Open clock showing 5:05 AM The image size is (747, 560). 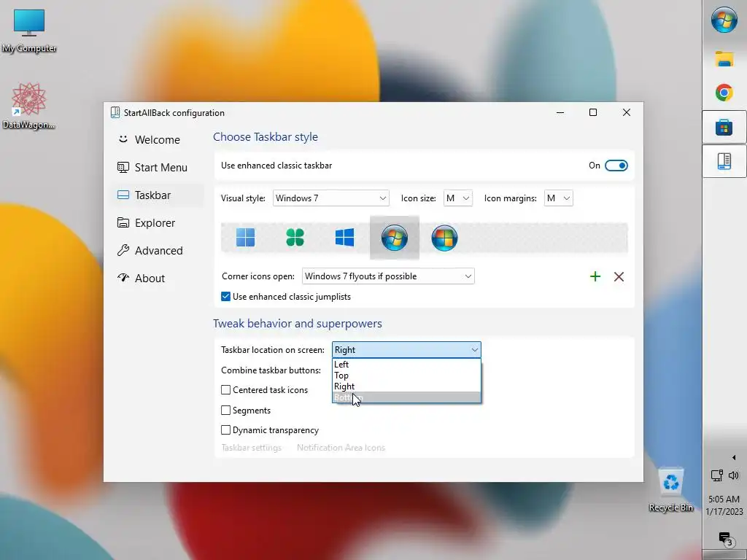click(x=724, y=505)
